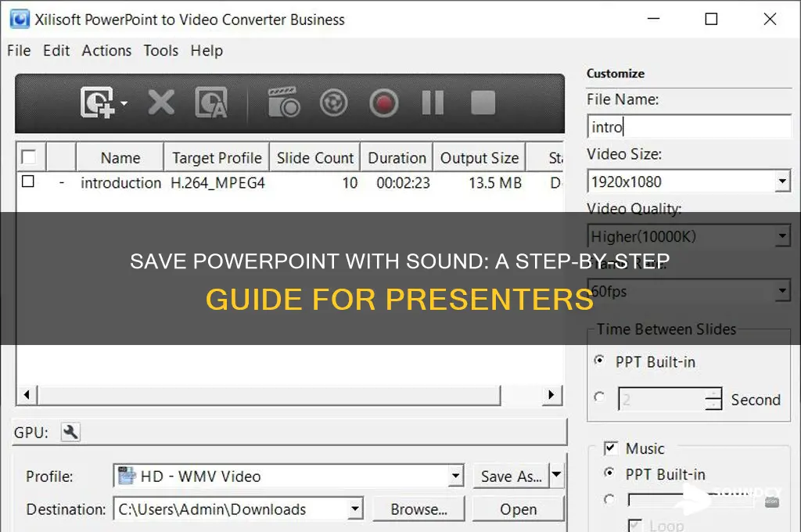This screenshot has height=532, width=801.
Task: Expand the frame rate 60fps dropdown
Action: pos(782,291)
